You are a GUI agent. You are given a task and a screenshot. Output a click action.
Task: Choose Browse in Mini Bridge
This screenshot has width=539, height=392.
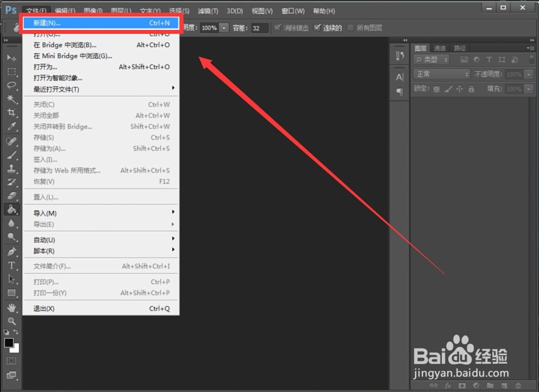pyautogui.click(x=101, y=55)
